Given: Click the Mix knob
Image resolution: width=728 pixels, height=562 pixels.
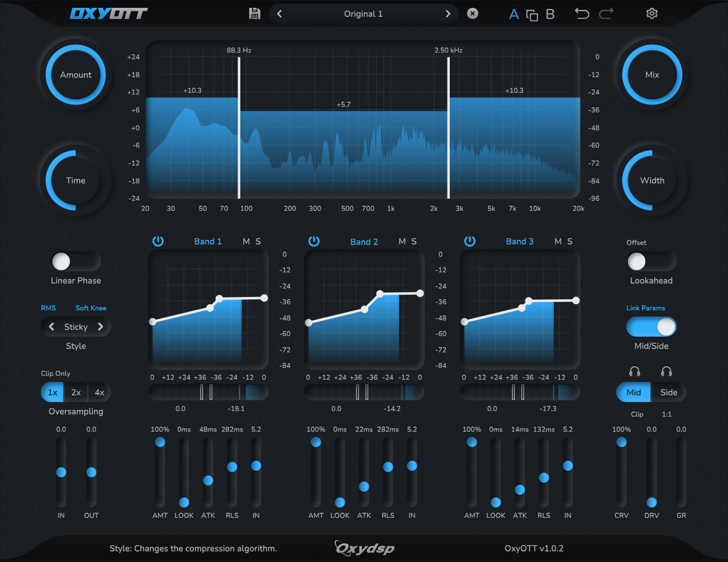Looking at the screenshot, I should (652, 75).
